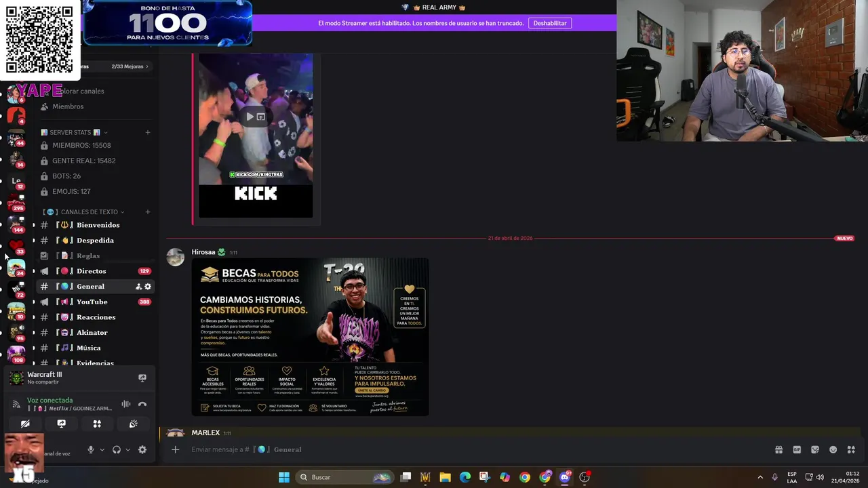Open Bienvenidos channel

click(x=96, y=225)
